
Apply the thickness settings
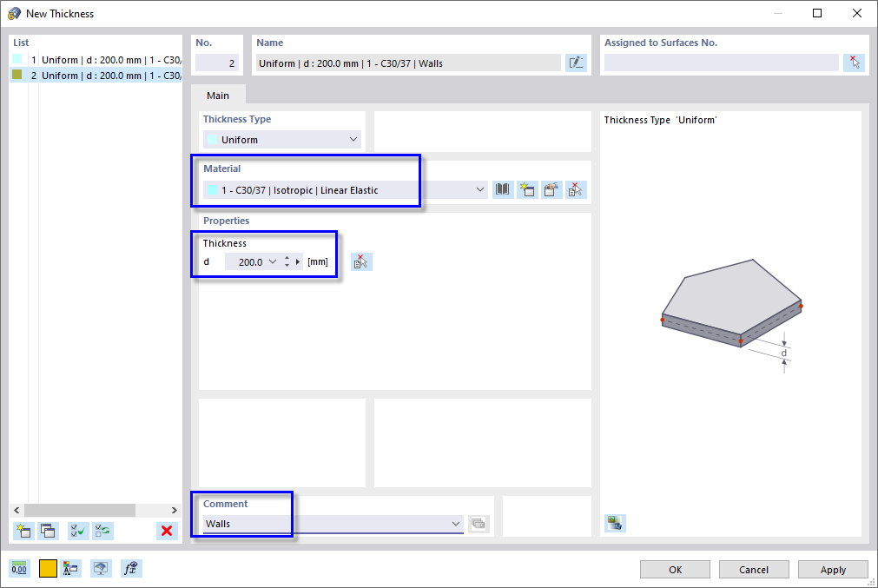(x=832, y=569)
